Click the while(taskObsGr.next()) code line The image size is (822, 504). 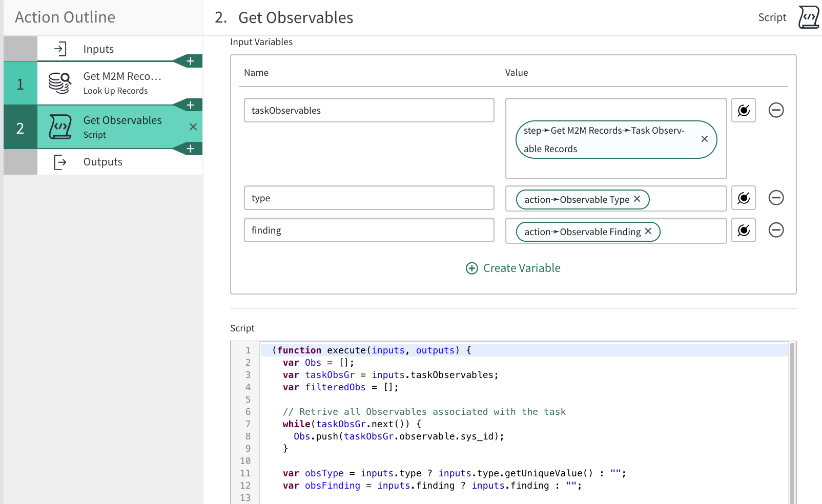352,424
